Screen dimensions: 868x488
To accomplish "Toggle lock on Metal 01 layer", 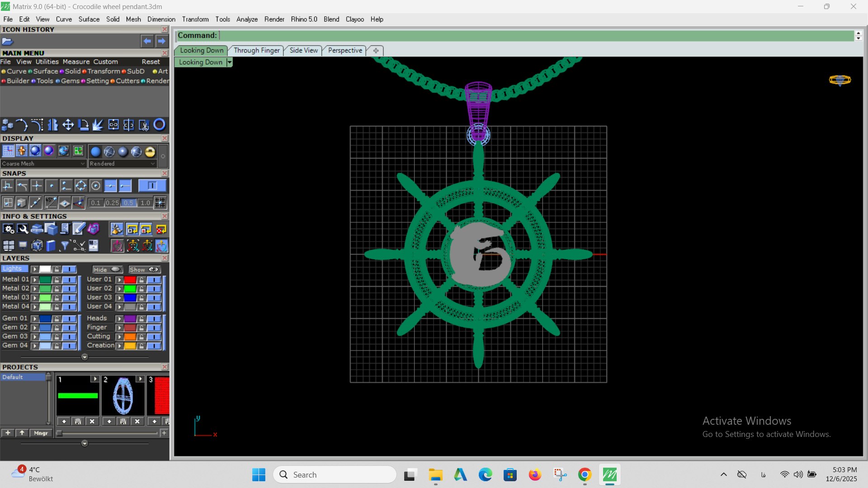I will [57, 280].
